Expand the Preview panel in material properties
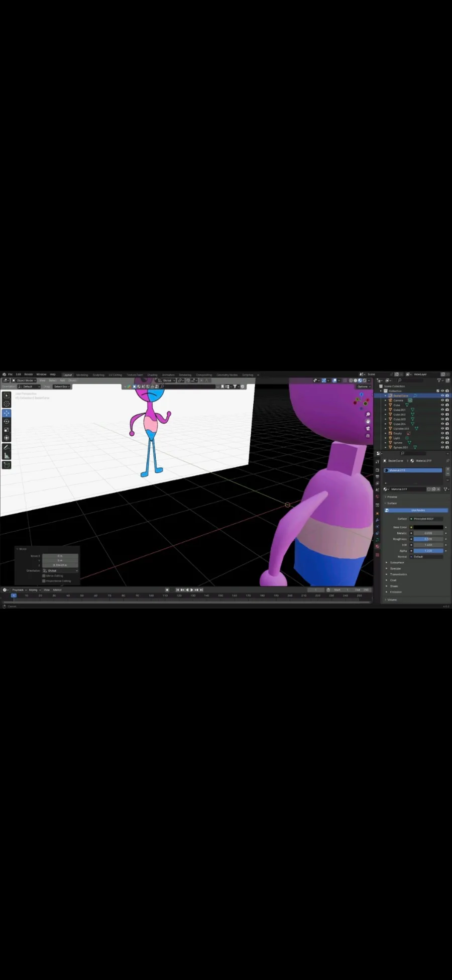 392,497
